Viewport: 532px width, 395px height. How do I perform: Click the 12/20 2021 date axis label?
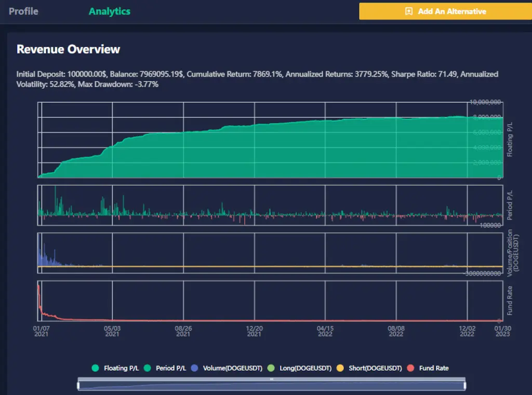254,331
